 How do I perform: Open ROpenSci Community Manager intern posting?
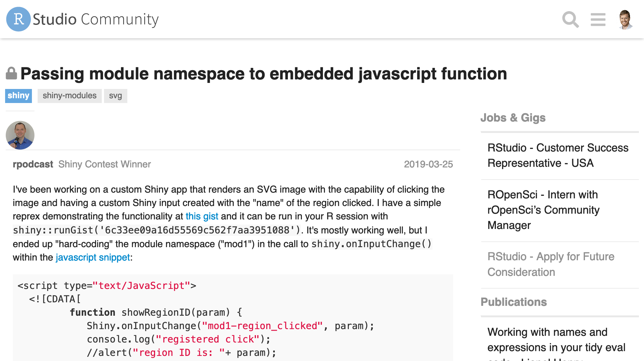[x=543, y=210]
